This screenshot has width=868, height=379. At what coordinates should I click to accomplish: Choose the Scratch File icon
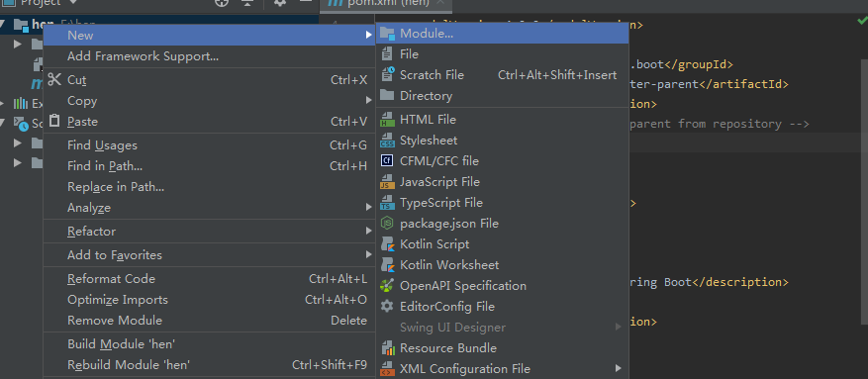click(x=388, y=74)
